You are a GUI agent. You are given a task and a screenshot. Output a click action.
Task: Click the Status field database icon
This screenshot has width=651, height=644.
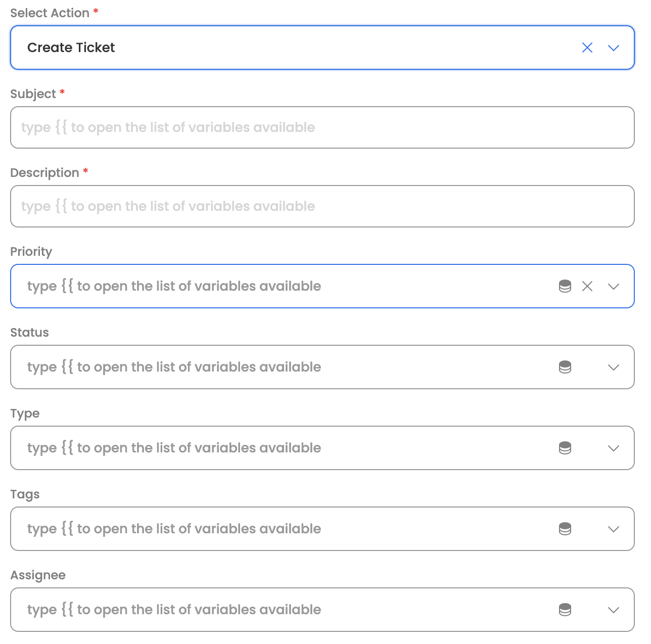click(x=565, y=367)
